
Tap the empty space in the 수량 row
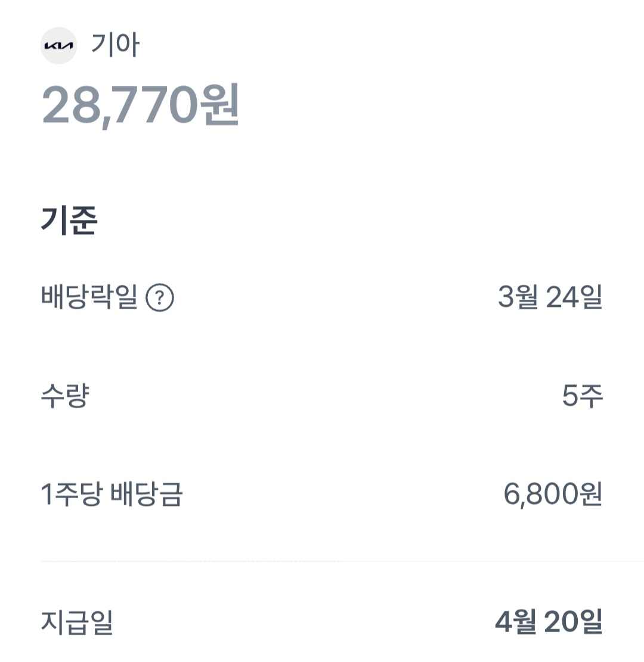[326, 396]
